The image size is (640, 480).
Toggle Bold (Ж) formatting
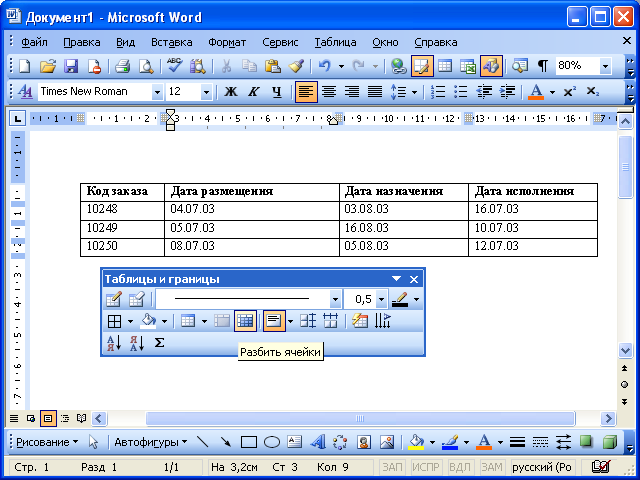tap(231, 92)
